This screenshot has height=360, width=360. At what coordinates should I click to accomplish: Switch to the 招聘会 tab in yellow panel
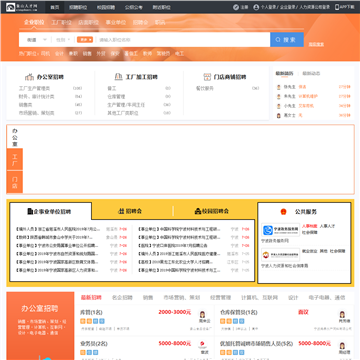point(130,211)
